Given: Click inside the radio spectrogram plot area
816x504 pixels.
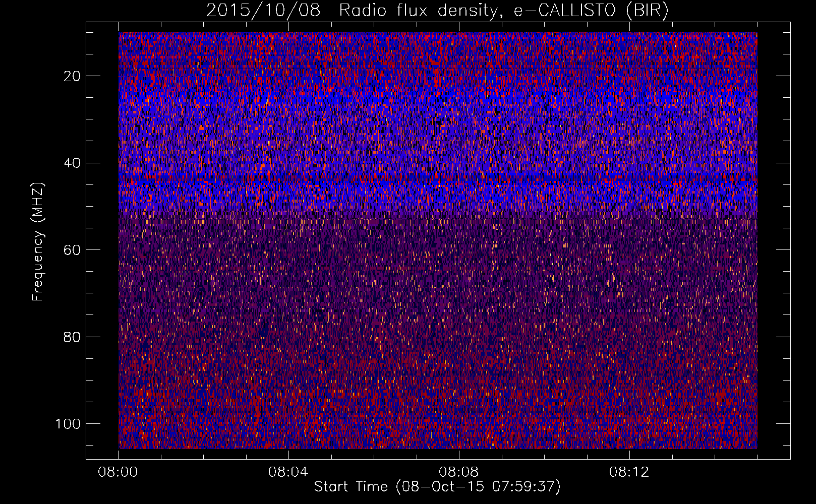Looking at the screenshot, I should click(x=438, y=240).
